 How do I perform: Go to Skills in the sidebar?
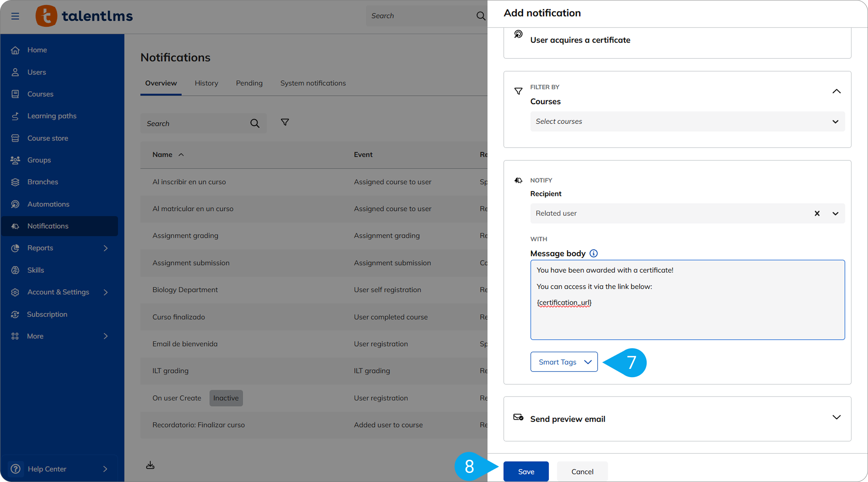click(x=35, y=270)
